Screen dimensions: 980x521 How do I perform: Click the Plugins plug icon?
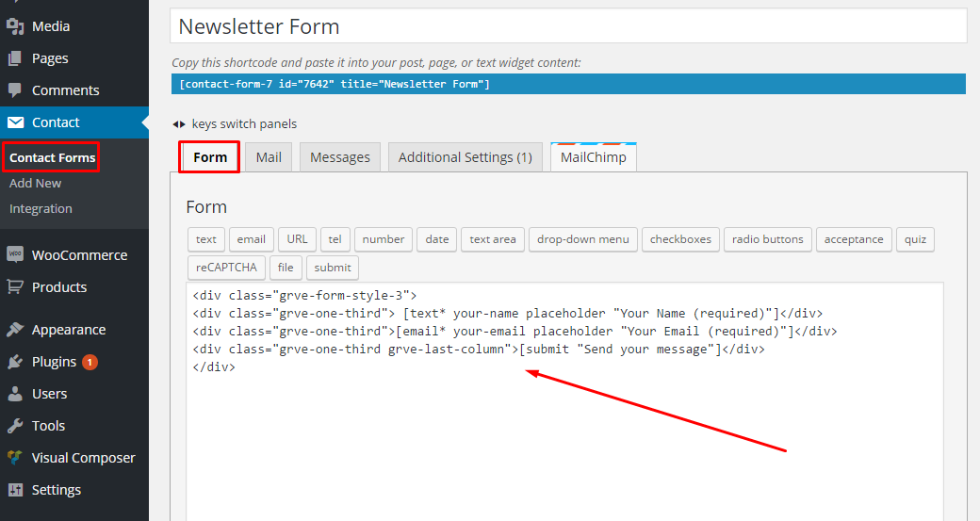(15, 362)
